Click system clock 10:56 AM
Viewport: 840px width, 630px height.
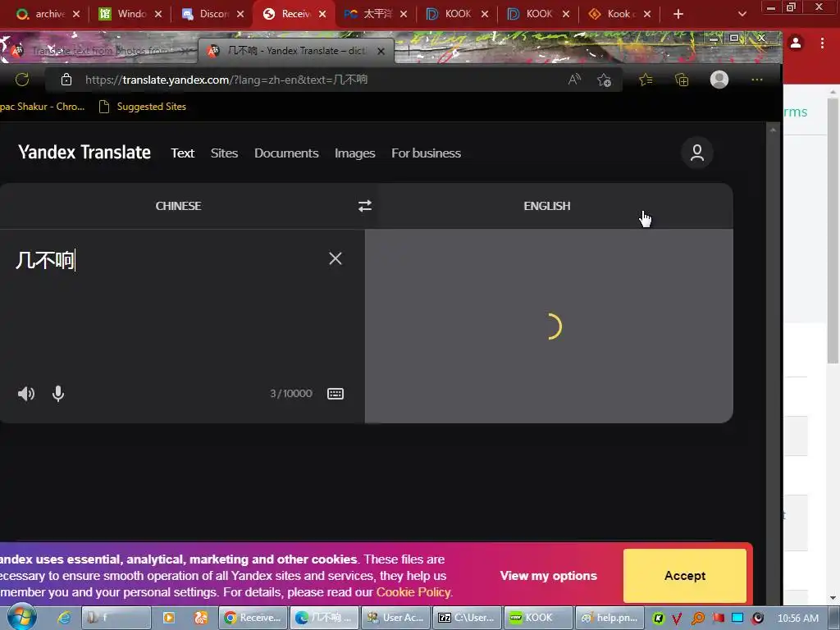[x=797, y=619]
